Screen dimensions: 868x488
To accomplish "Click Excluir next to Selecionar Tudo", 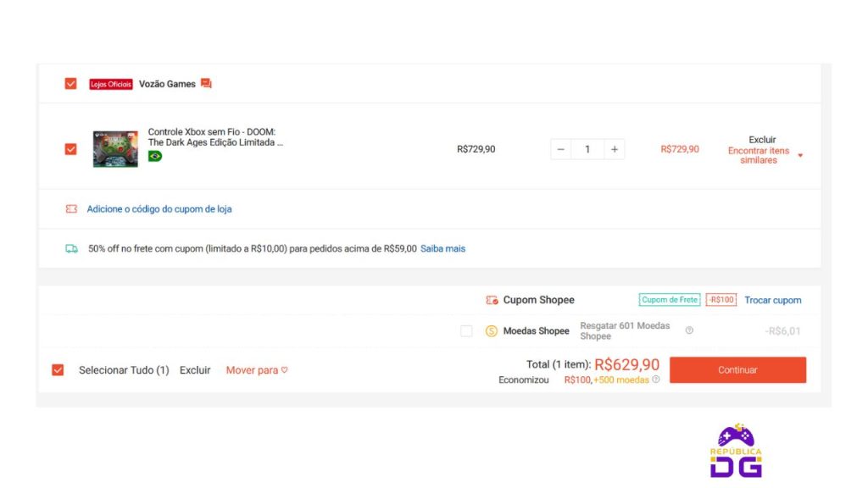I will (x=195, y=370).
